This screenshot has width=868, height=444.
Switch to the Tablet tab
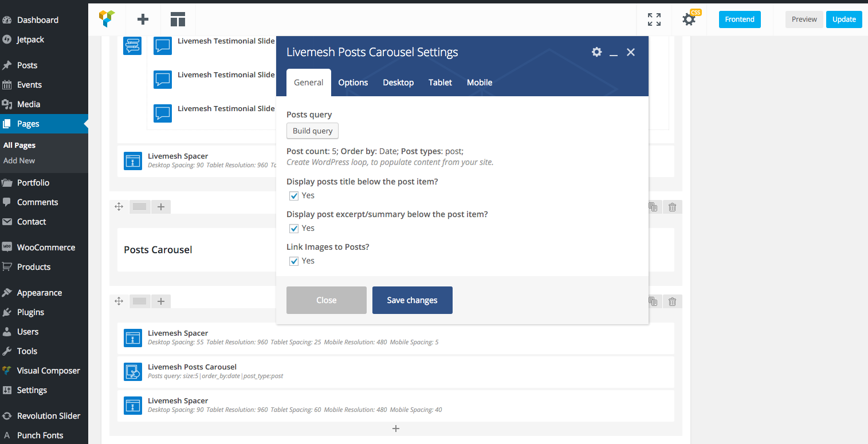click(440, 82)
